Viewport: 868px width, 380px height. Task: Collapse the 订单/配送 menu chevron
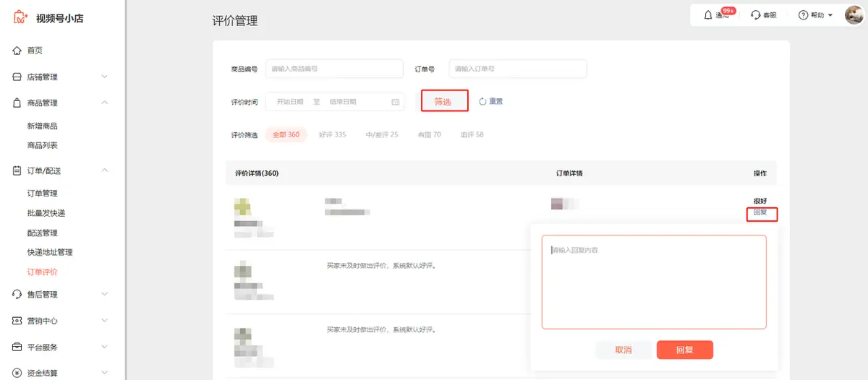point(105,170)
